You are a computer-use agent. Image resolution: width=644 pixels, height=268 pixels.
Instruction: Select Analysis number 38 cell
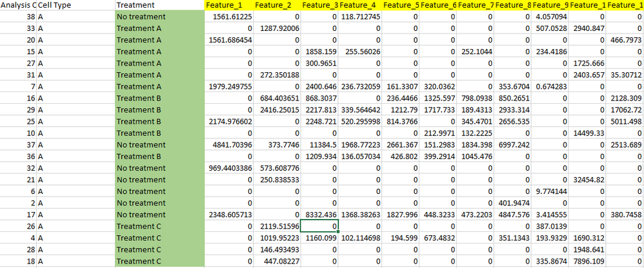tap(19, 17)
